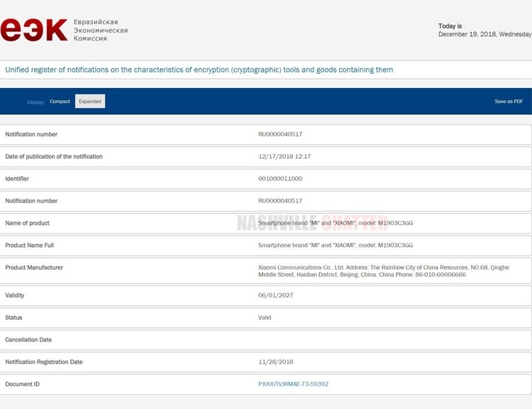This screenshot has height=409, width=532.
Task: Select first Notification number value RU0000040517
Action: coord(280,134)
